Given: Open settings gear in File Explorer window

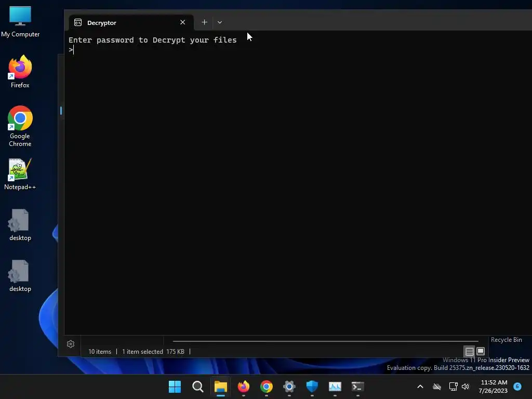Looking at the screenshot, I should coord(71,344).
